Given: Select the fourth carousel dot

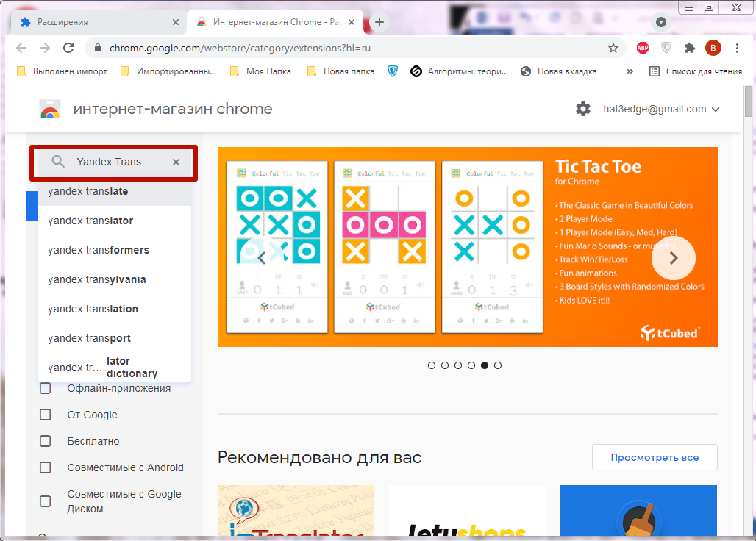Looking at the screenshot, I should [471, 365].
